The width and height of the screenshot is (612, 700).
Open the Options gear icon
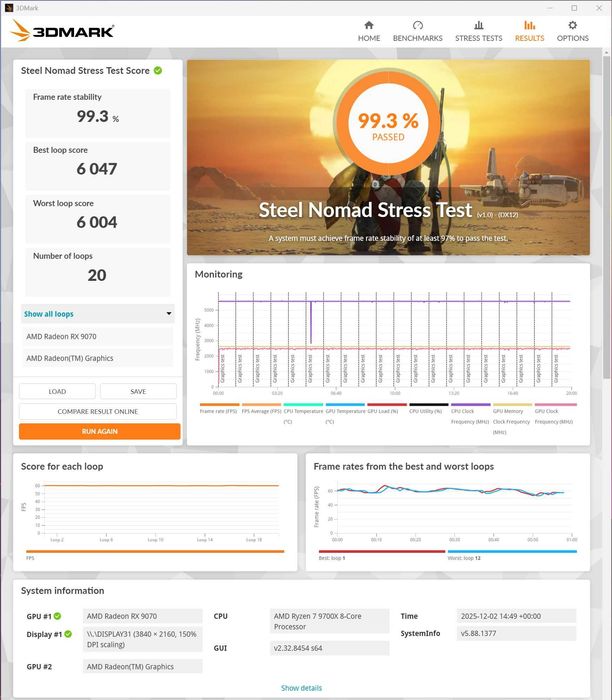[x=572, y=25]
